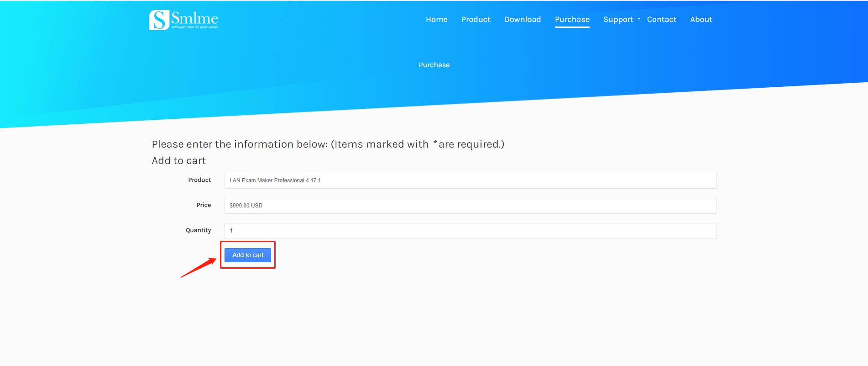Open the Contact page
The height and width of the screenshot is (366, 868).
[662, 19]
